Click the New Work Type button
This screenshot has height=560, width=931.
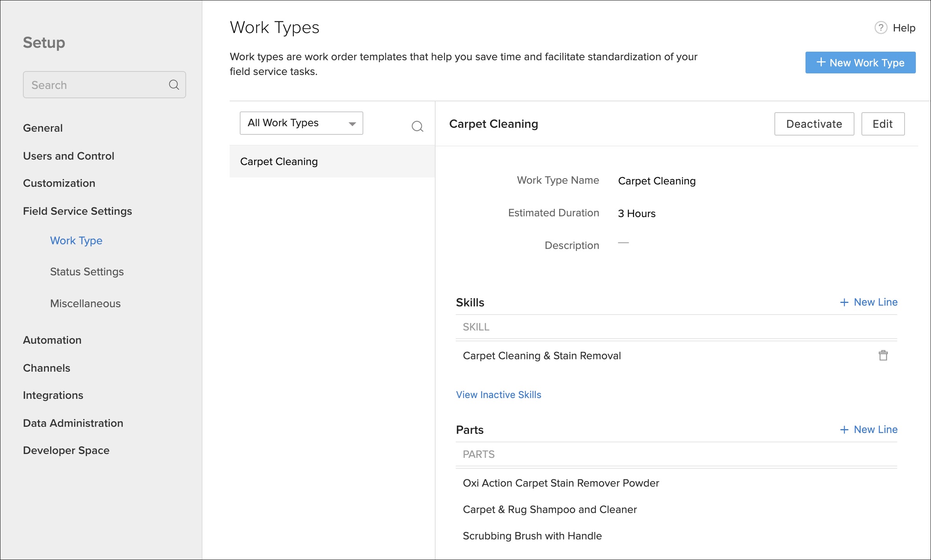coord(860,63)
